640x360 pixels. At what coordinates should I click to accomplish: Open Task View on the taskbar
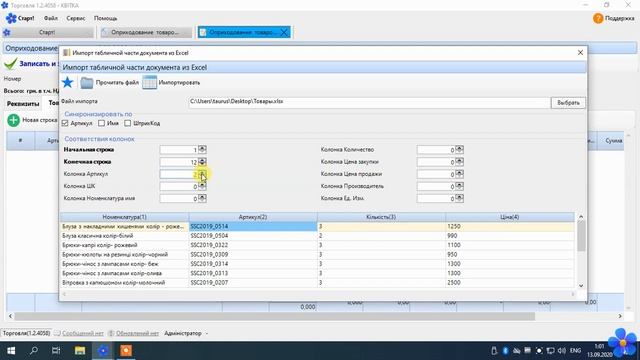[x=56, y=351]
